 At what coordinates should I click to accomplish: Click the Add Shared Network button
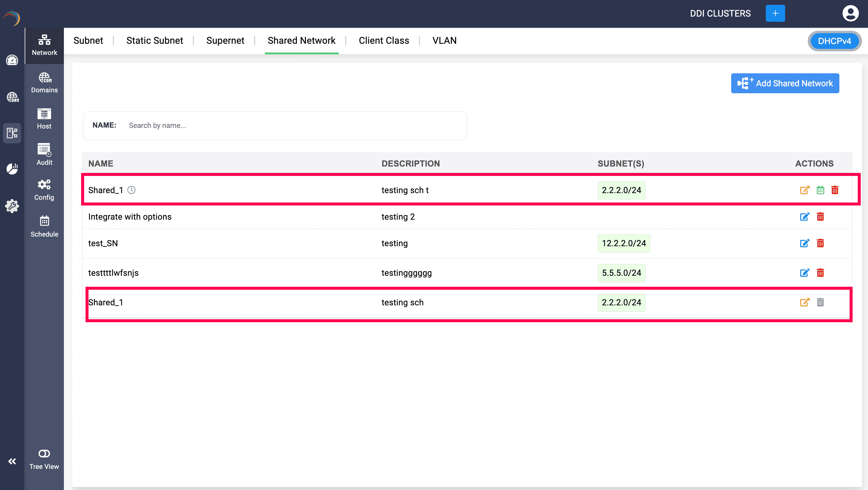(785, 83)
